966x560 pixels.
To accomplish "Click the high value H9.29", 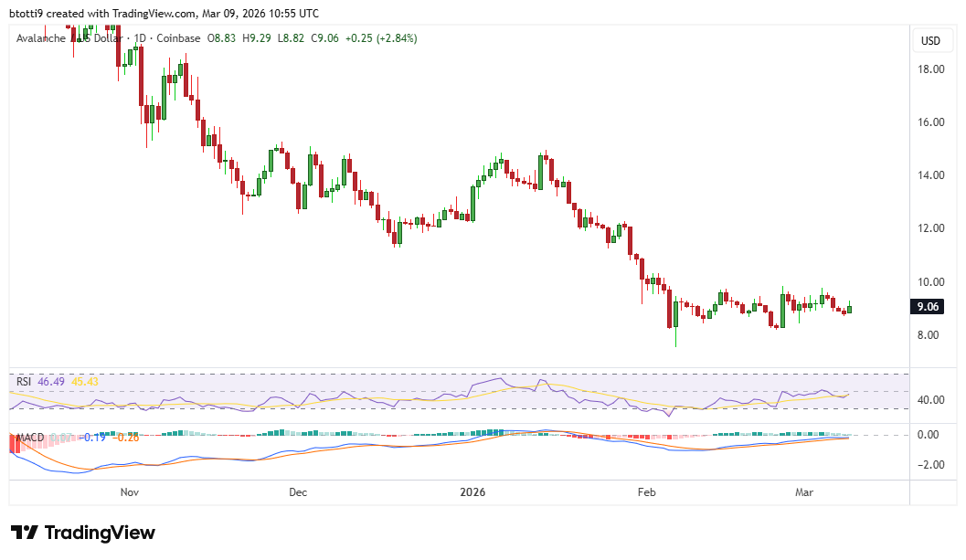I will pyautogui.click(x=255, y=38).
